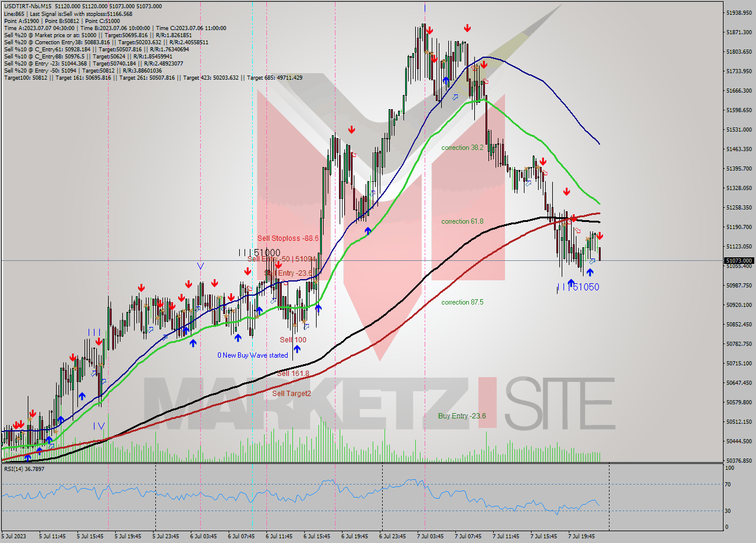Select the 'Target100: 50812' targets line
The image size is (756, 543).
pos(153,77)
